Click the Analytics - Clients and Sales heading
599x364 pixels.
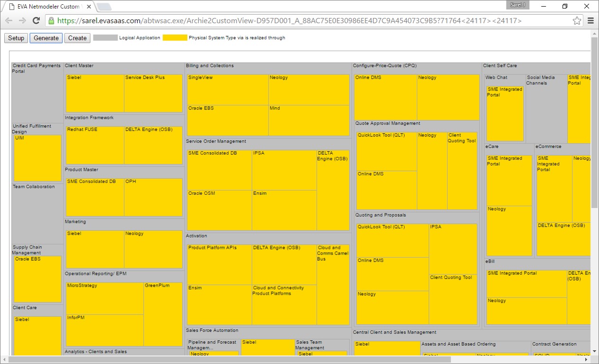pyautogui.click(x=96, y=352)
